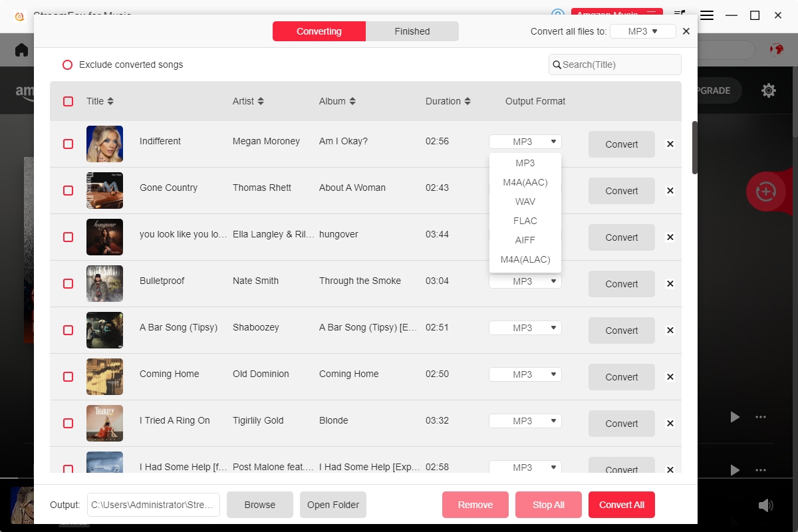Viewport: 798px width, 532px height.
Task: Switch to the Converting tab
Action: pyautogui.click(x=319, y=31)
